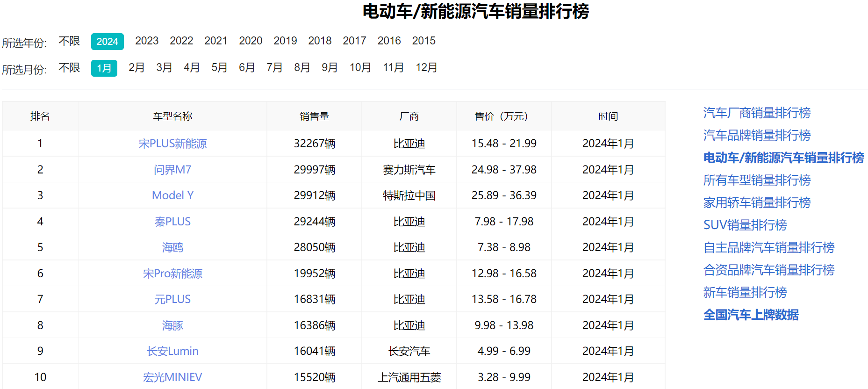Click 不限 in the year filter row

click(69, 41)
